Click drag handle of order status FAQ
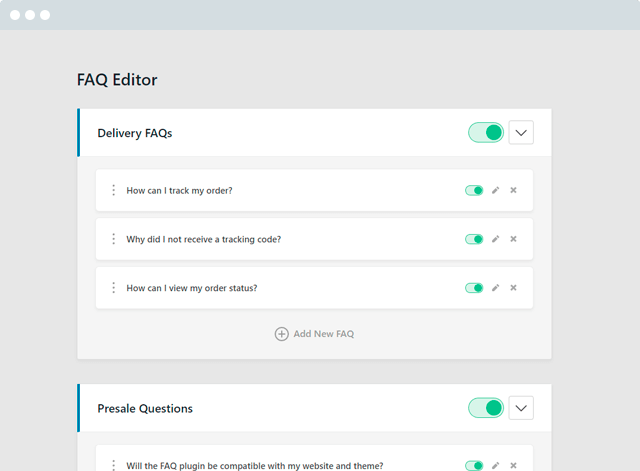The width and height of the screenshot is (640, 471). pyautogui.click(x=113, y=288)
